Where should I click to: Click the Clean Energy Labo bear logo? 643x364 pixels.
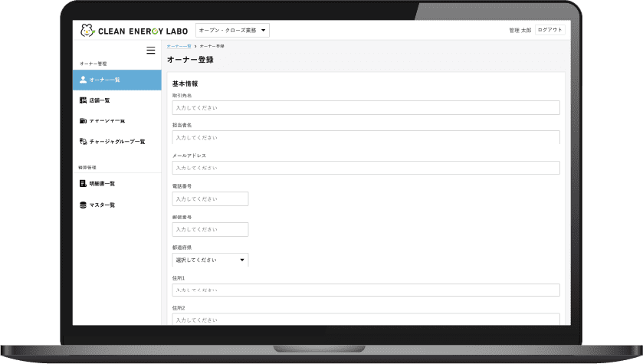(87, 31)
